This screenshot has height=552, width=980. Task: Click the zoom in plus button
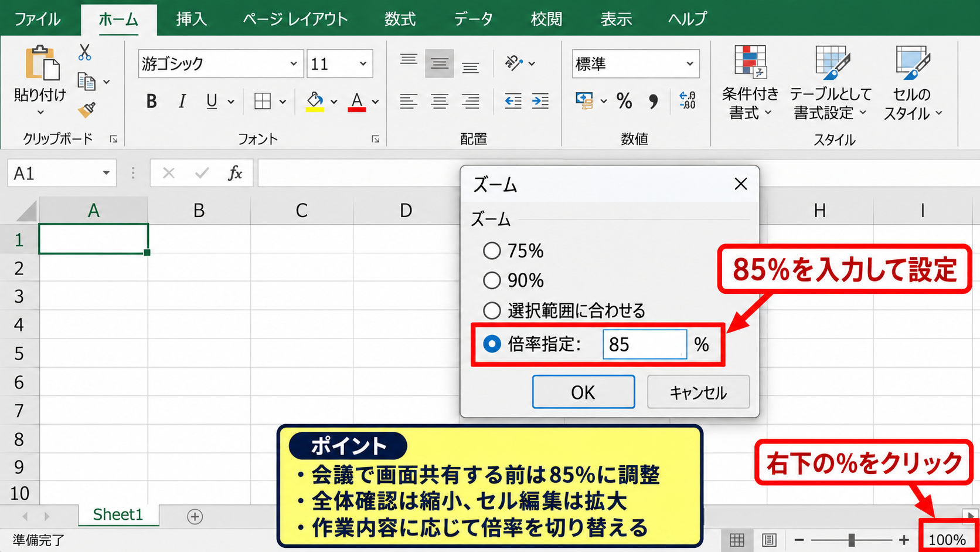tap(904, 540)
